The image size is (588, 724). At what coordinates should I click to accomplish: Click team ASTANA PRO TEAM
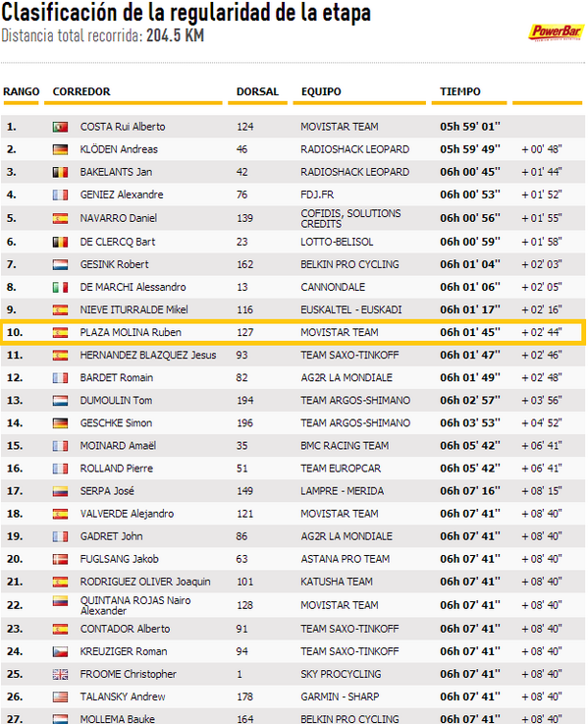(346, 559)
